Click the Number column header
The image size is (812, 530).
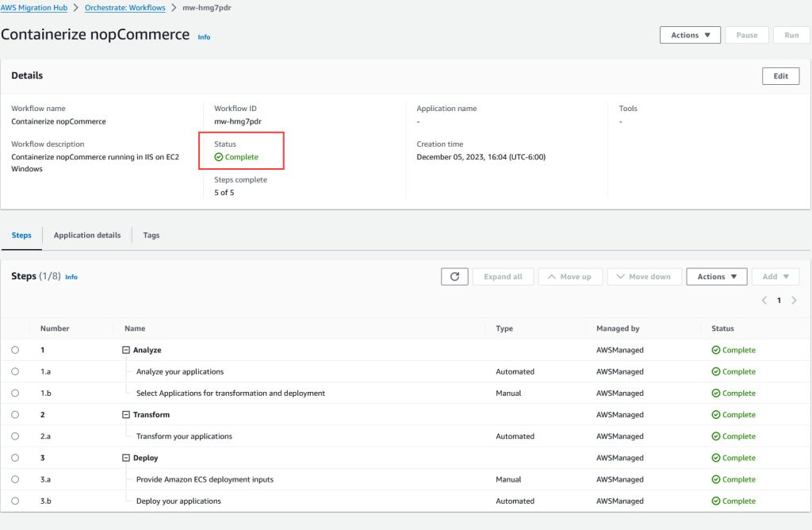[x=55, y=328]
